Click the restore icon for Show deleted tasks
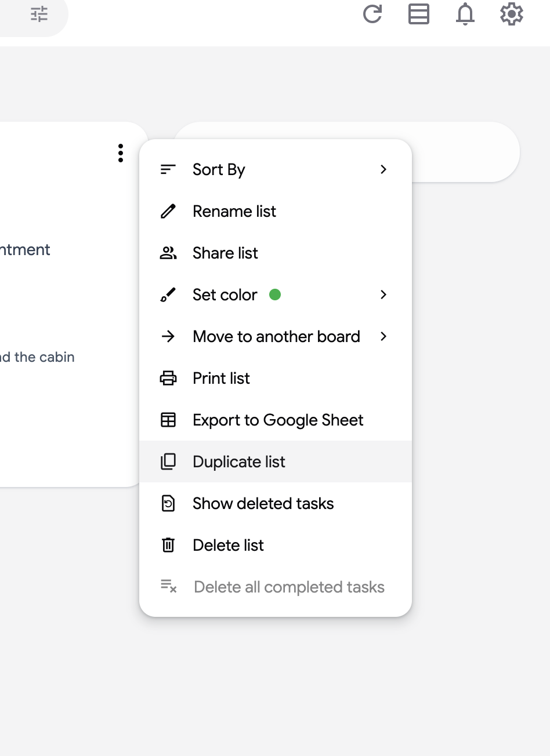This screenshot has width=550, height=756. pos(168,503)
